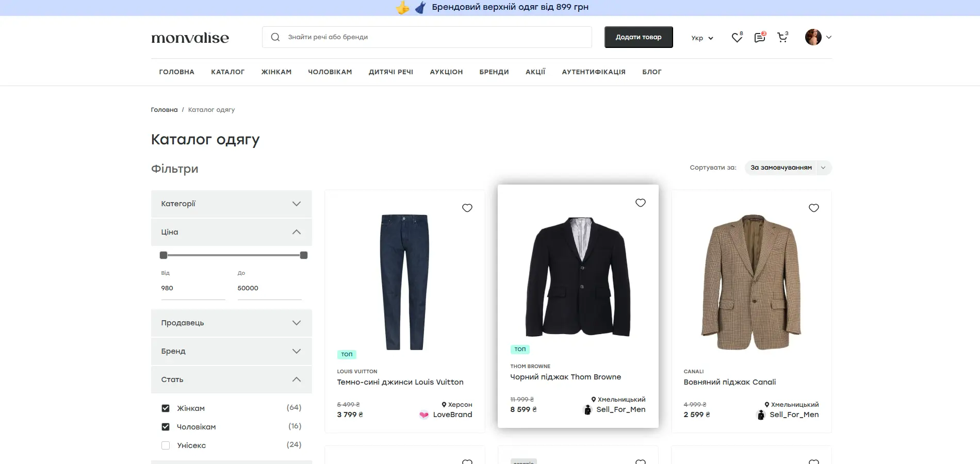The image size is (980, 464).
Task: Enable the Унісекс checkbox
Action: [166, 445]
